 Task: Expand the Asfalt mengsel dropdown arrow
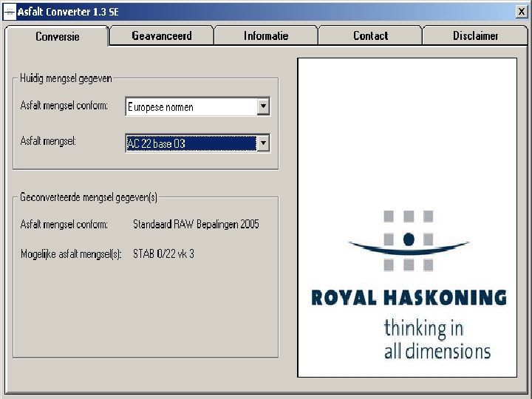pyautogui.click(x=263, y=143)
